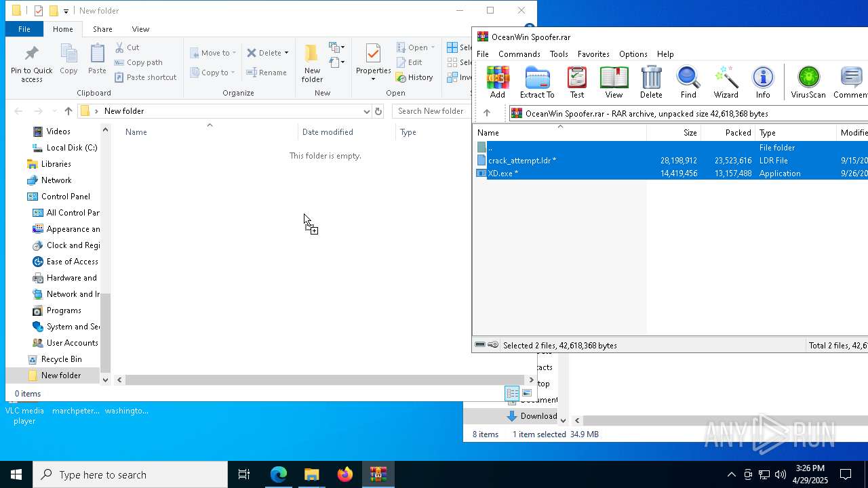The width and height of the screenshot is (868, 488).
Task: Click the Search New folder box
Action: coord(431,111)
